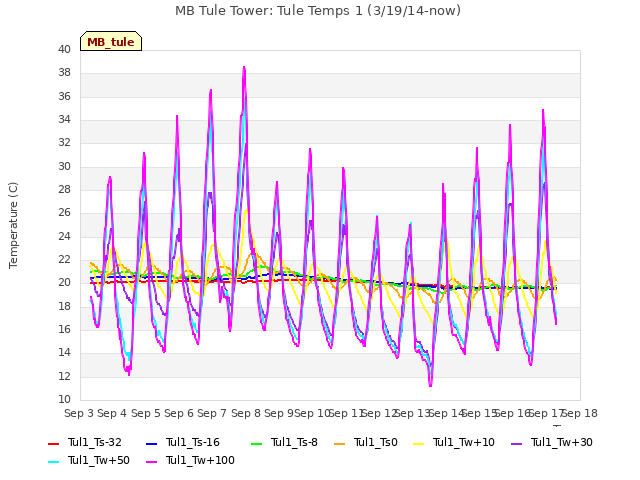Click the cyan Tul1_Tw+50 legend swatch
The height and width of the screenshot is (480, 640).
coord(53,461)
